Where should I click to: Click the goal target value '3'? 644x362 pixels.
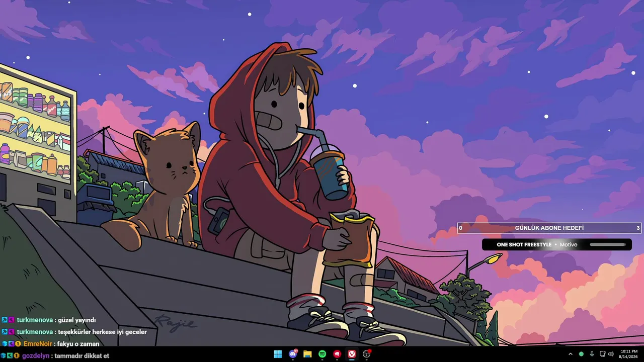click(638, 228)
